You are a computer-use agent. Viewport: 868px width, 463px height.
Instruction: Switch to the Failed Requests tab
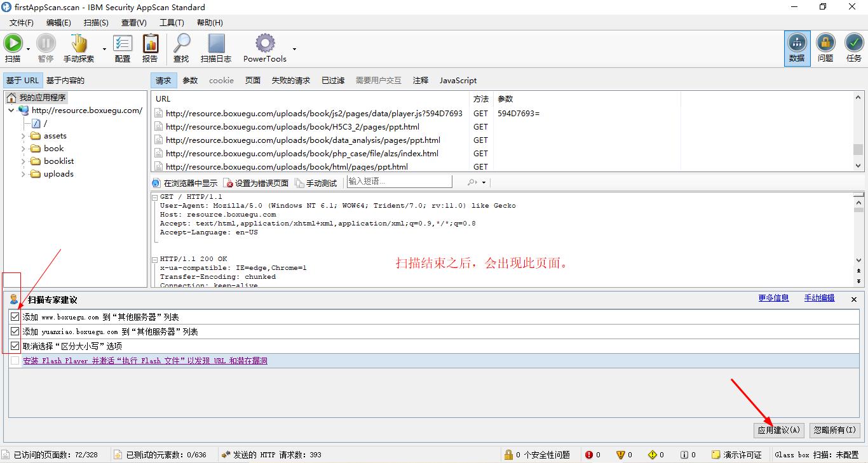[291, 81]
